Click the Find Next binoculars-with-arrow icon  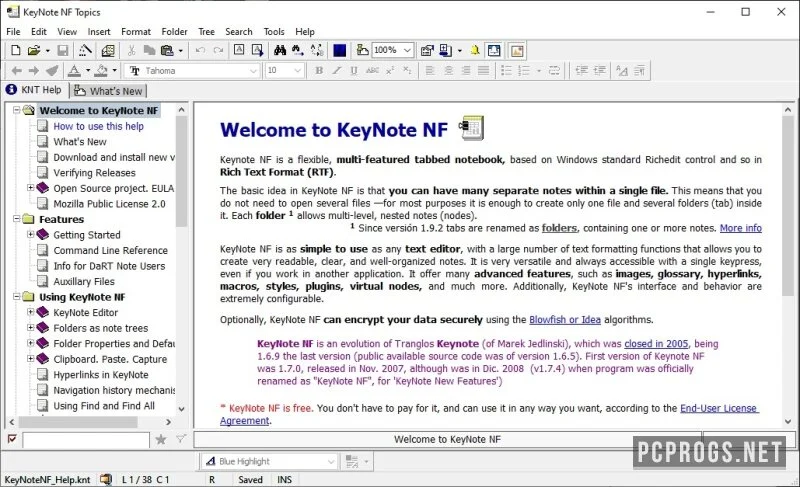(x=297, y=50)
